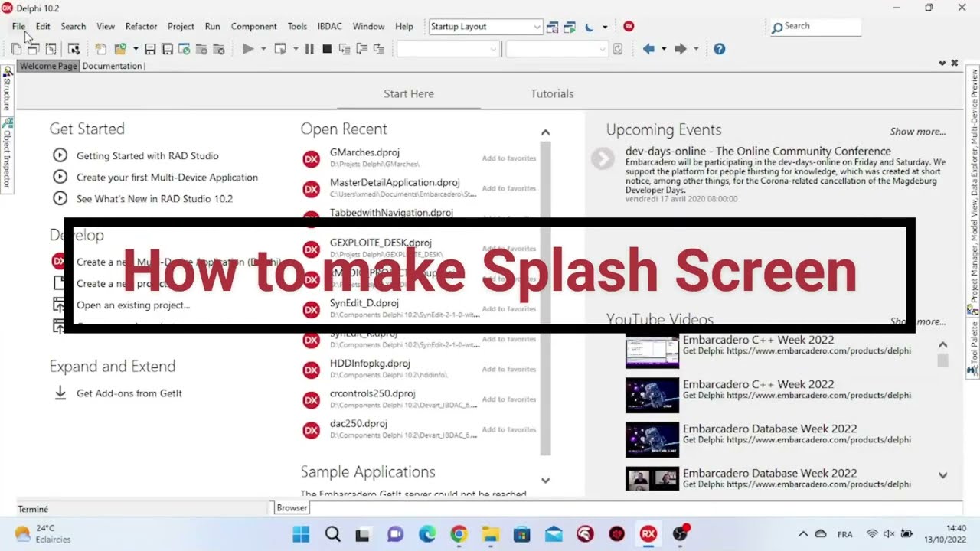Click the Stop program square icon
980x551 pixels.
click(327, 49)
